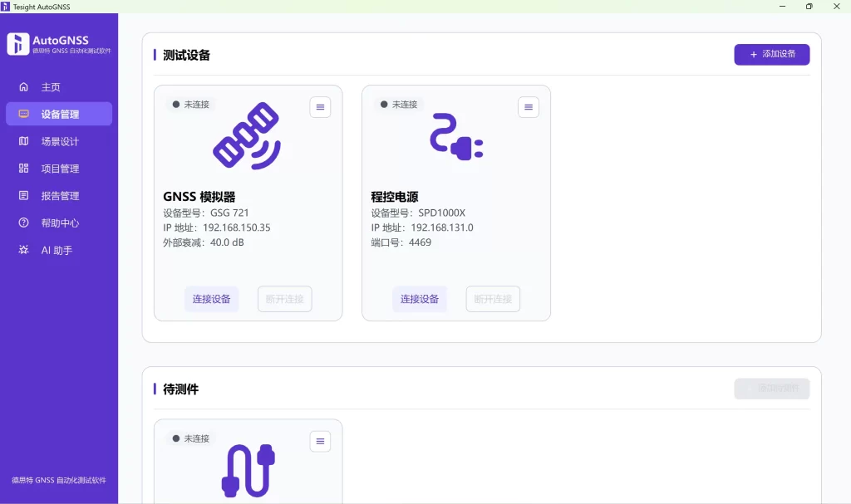851x504 pixels.
Task: Click the 帮助中心 question mark icon
Action: [x=23, y=223]
